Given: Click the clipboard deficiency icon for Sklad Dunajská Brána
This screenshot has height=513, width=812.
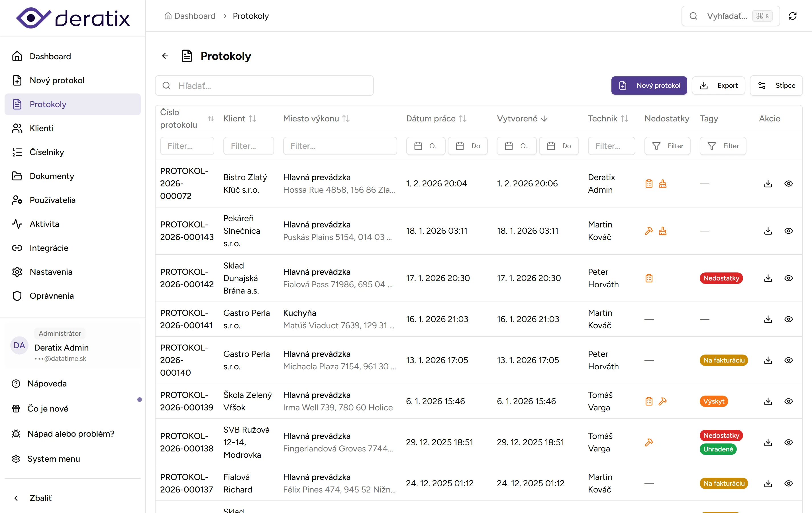Looking at the screenshot, I should [x=649, y=278].
